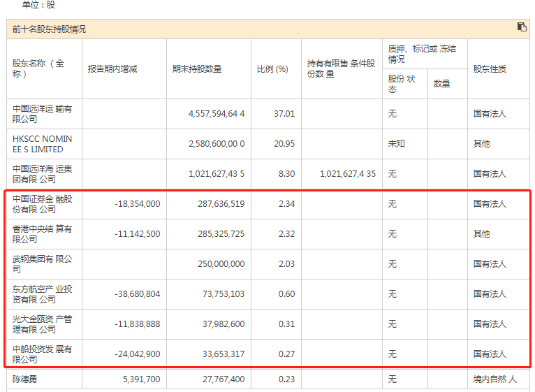This screenshot has width=535, height=392.
Task: Select the 前十名股东持股情况 table title
Action: [49, 29]
